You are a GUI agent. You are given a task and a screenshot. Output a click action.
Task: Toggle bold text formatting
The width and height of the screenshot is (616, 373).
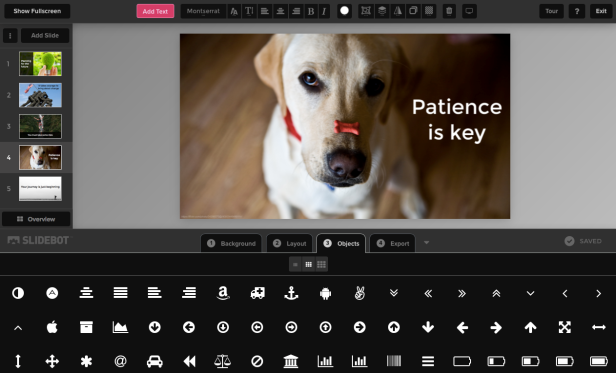pyautogui.click(x=311, y=11)
